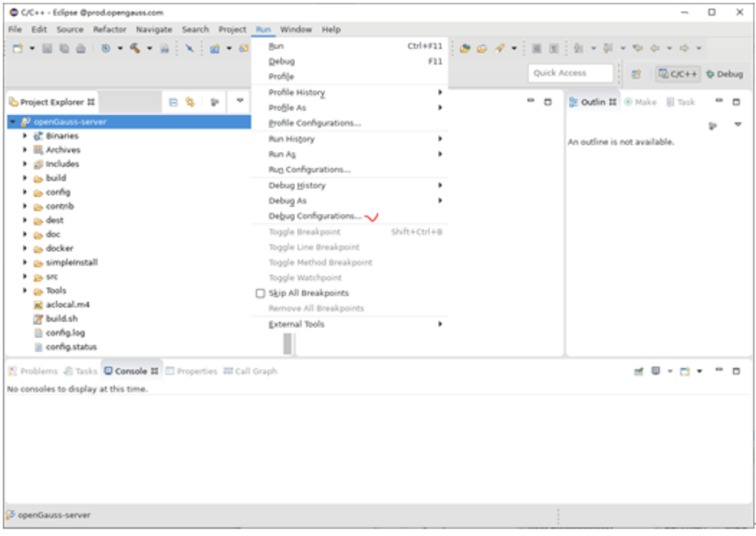This screenshot has height=536, width=756.
Task: Collapse the openGauss-server project node
Action: pyautogui.click(x=13, y=122)
